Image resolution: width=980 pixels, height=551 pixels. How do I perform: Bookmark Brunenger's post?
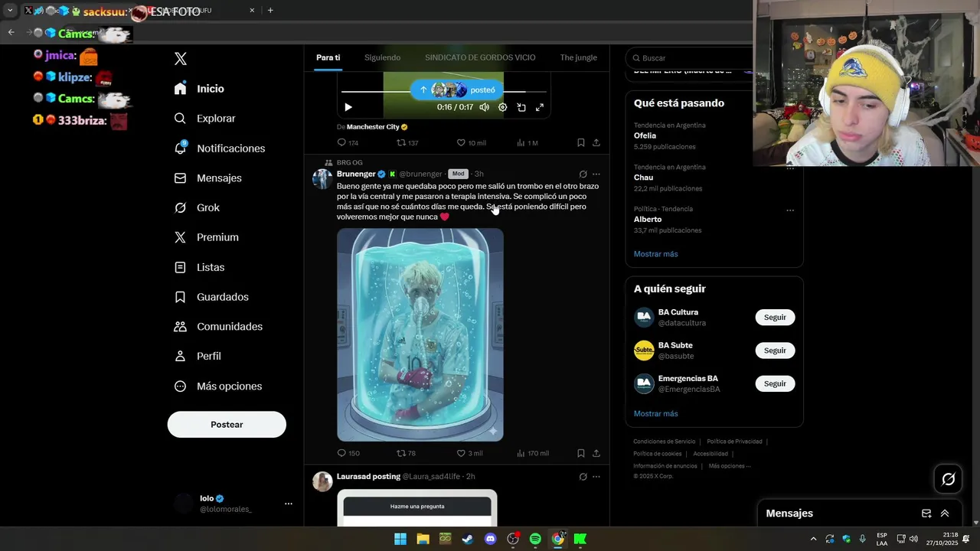tap(580, 453)
